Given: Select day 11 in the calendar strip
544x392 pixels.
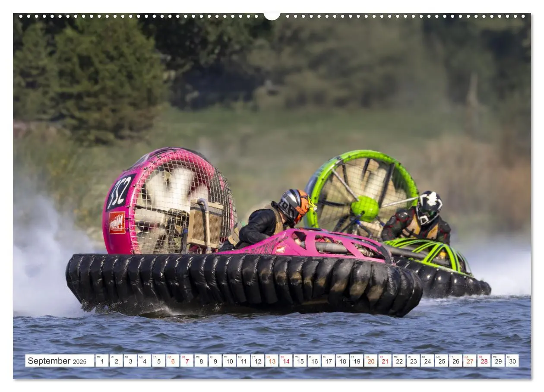Looking at the screenshot, I should click(244, 361).
